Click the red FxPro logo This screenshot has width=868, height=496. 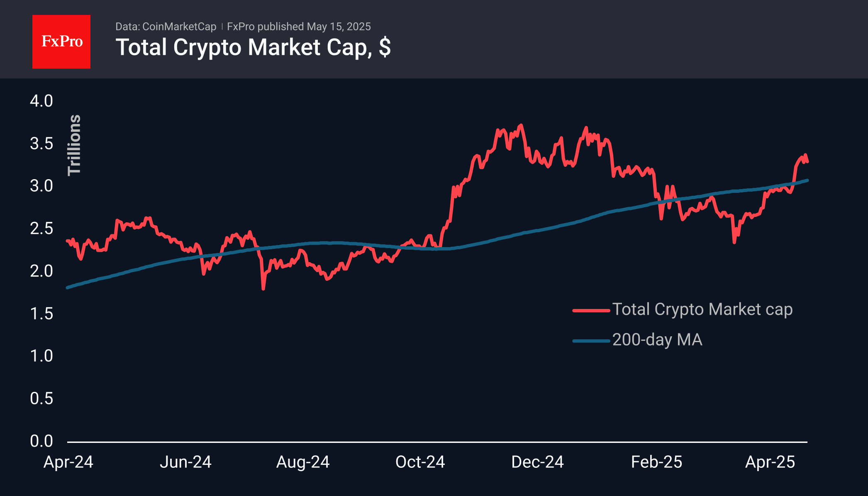coord(61,41)
